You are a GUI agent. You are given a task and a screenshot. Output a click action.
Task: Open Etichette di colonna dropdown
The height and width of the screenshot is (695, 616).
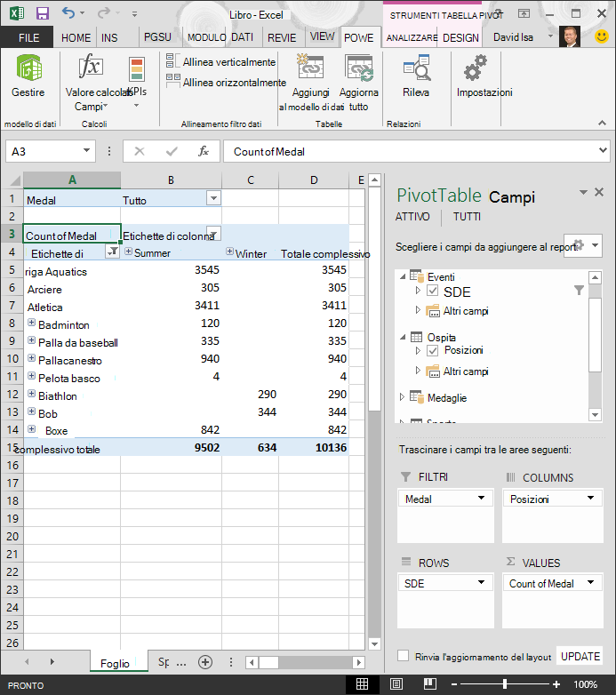(213, 233)
